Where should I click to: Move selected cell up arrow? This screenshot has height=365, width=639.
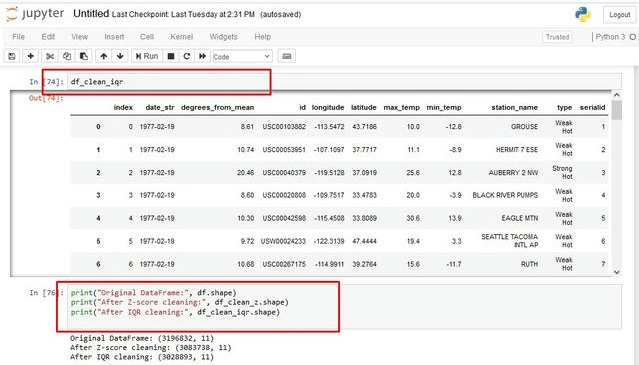104,56
